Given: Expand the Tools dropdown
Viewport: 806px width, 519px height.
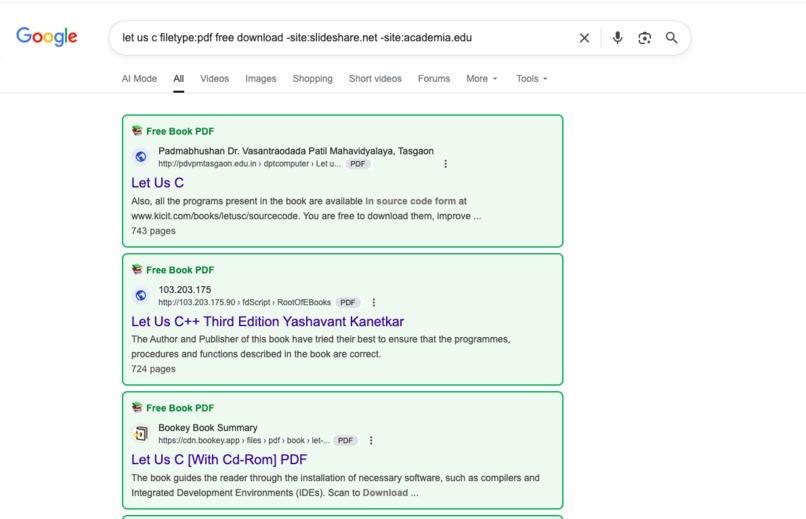Looking at the screenshot, I should 532,79.
